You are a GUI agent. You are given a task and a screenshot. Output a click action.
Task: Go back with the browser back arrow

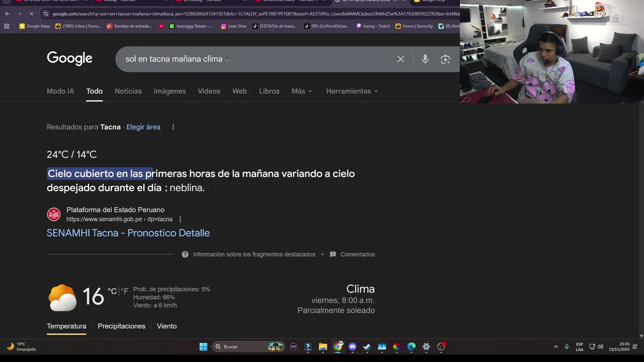click(7, 14)
